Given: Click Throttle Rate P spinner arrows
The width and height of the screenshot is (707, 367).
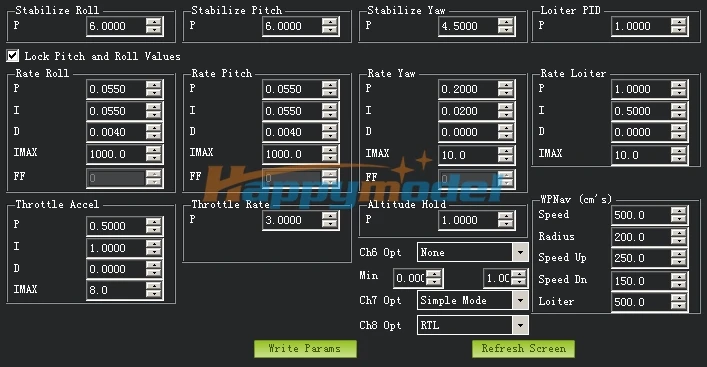Looking at the screenshot, I should tap(330, 220).
